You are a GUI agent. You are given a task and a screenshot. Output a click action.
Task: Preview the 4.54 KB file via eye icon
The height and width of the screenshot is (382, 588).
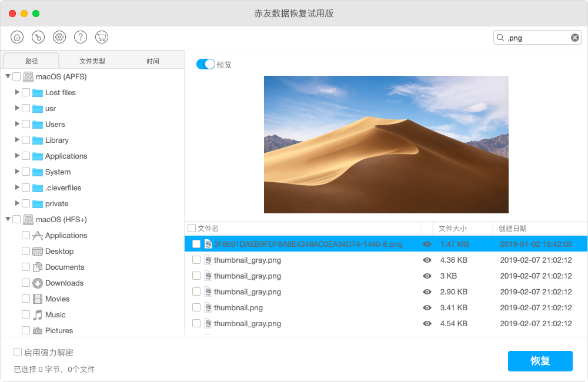tap(427, 323)
